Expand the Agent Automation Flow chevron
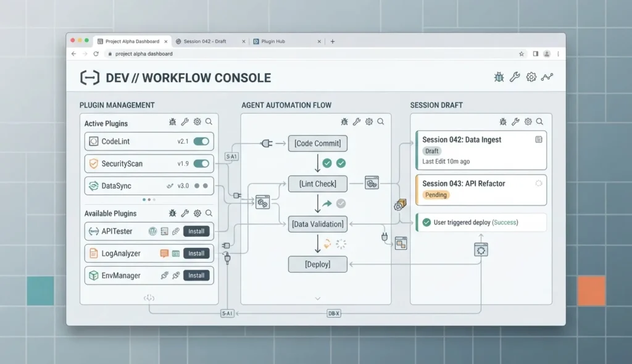 pyautogui.click(x=318, y=299)
